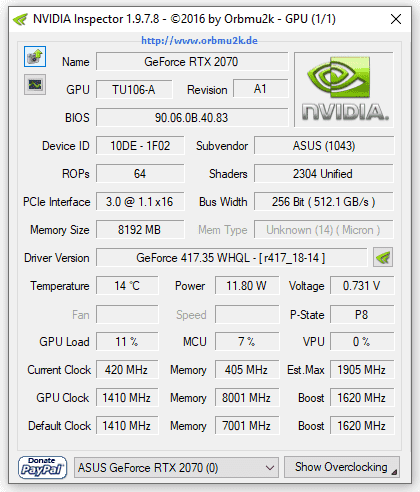The width and height of the screenshot is (420, 492).
Task: Click the Show Overclocking button
Action: 342,467
